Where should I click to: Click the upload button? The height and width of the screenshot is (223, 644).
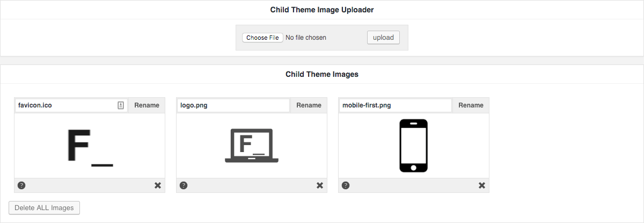click(383, 38)
